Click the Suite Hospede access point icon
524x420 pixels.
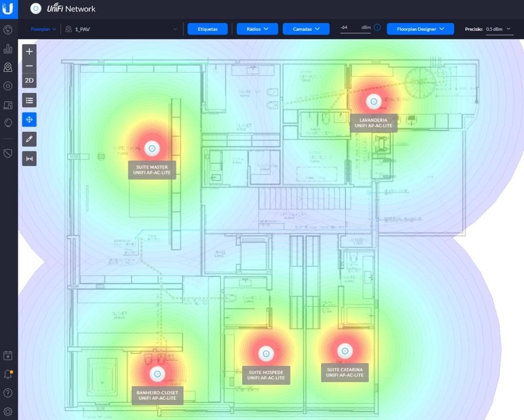266,354
